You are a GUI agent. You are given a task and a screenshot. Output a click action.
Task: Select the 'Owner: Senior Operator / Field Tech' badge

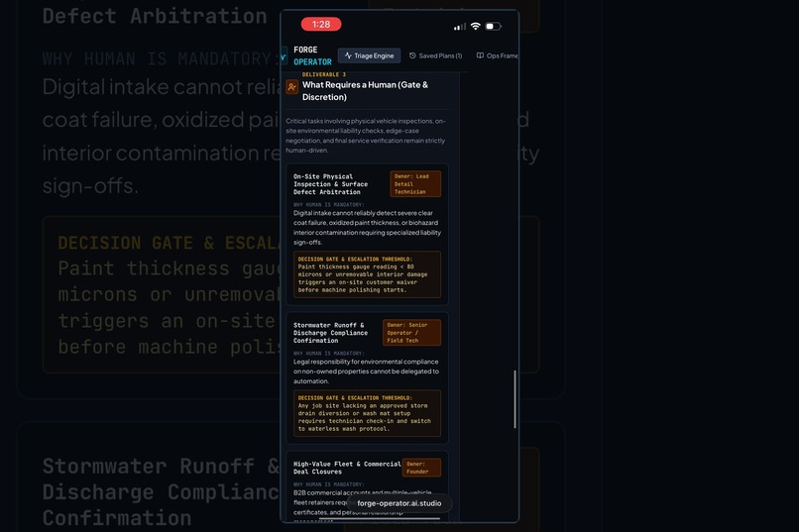[411, 333]
